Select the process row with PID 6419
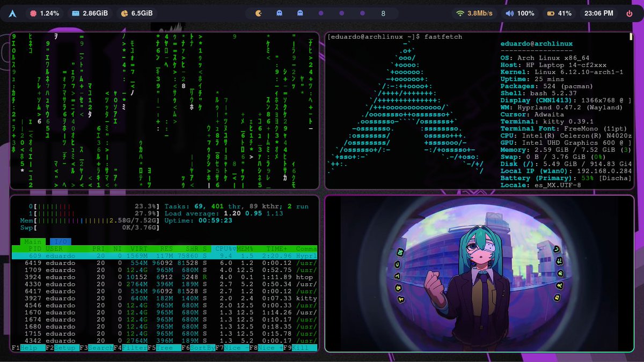Image resolution: width=644 pixels, height=362 pixels. 164,263
